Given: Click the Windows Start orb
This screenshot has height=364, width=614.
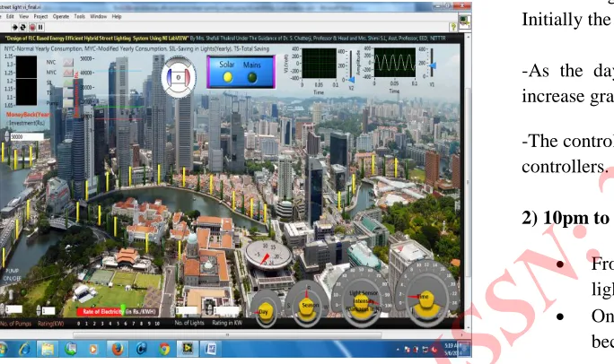Looking at the screenshot, I should coord(3,349).
